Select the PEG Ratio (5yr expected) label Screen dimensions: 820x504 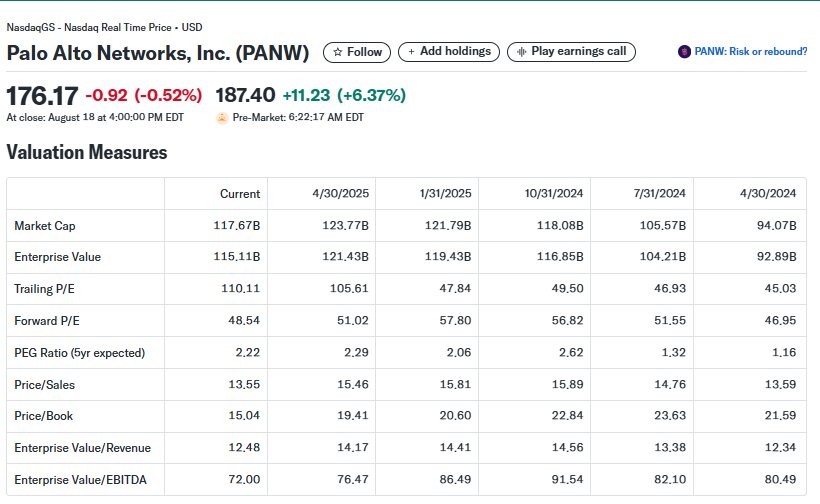(79, 353)
